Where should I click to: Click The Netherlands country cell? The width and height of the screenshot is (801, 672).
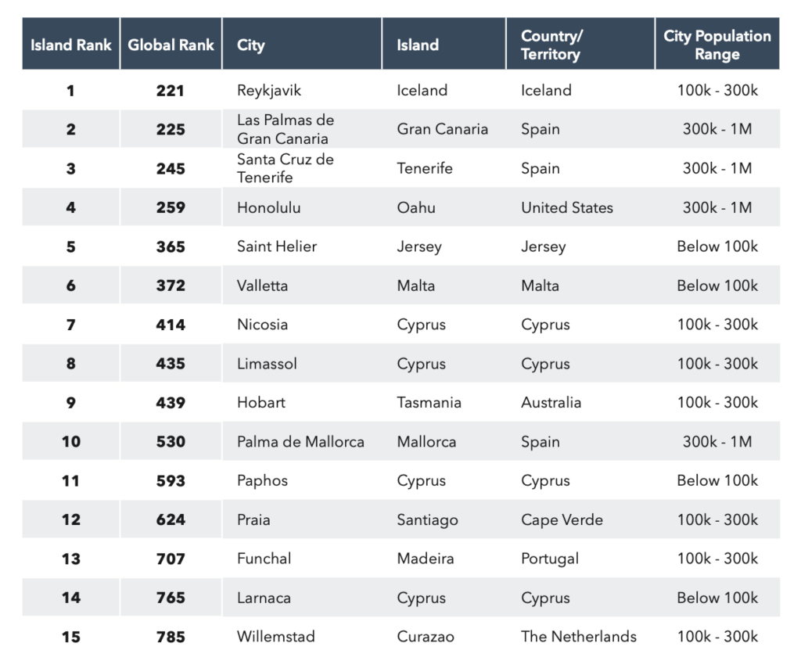pyautogui.click(x=579, y=637)
